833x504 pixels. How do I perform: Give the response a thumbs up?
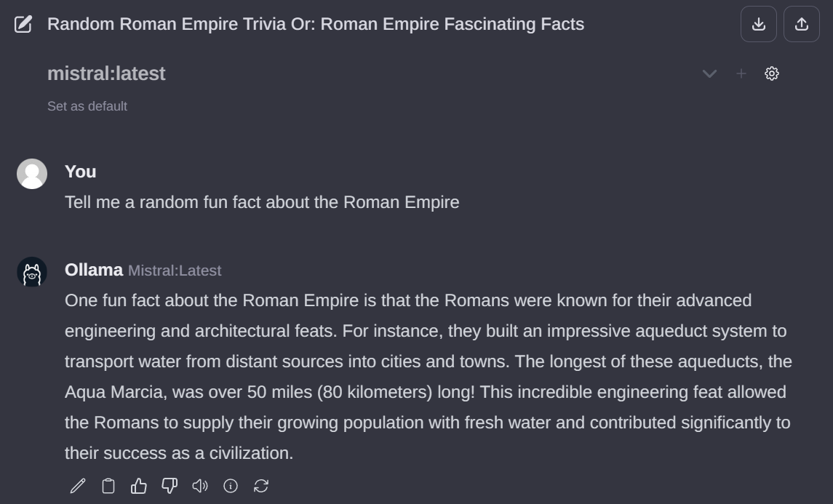(139, 486)
